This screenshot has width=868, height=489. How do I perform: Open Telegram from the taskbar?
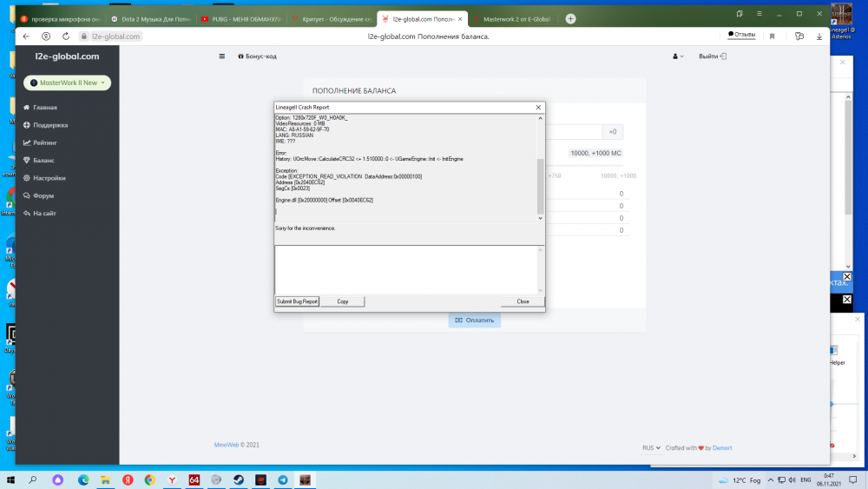(x=283, y=479)
